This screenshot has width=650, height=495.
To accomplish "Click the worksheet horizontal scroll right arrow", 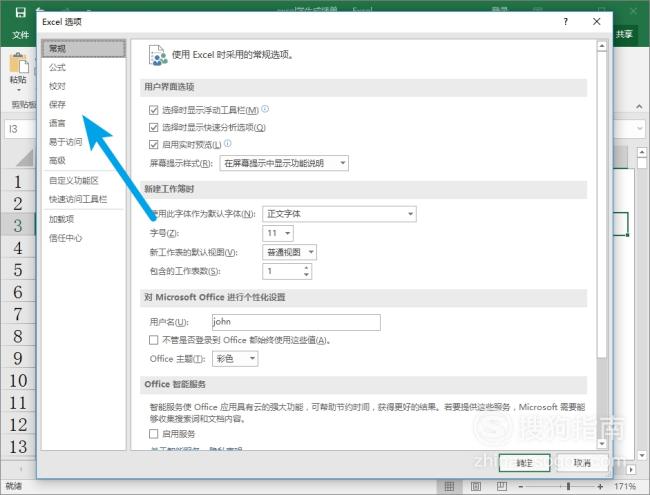I will 631,470.
